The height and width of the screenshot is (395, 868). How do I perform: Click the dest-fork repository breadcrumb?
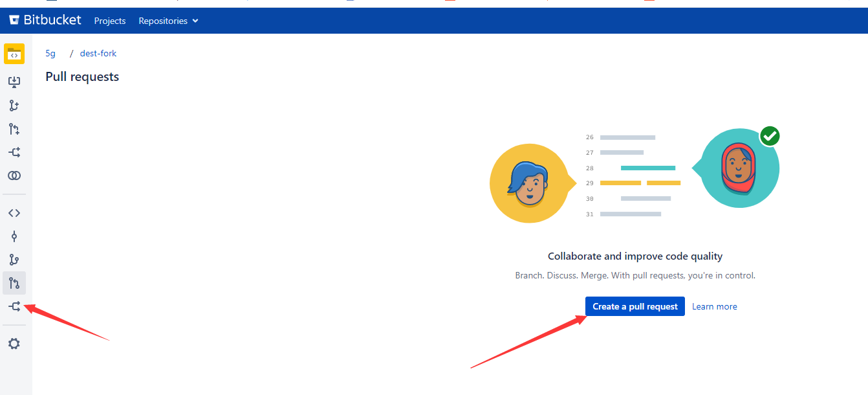[x=98, y=53]
